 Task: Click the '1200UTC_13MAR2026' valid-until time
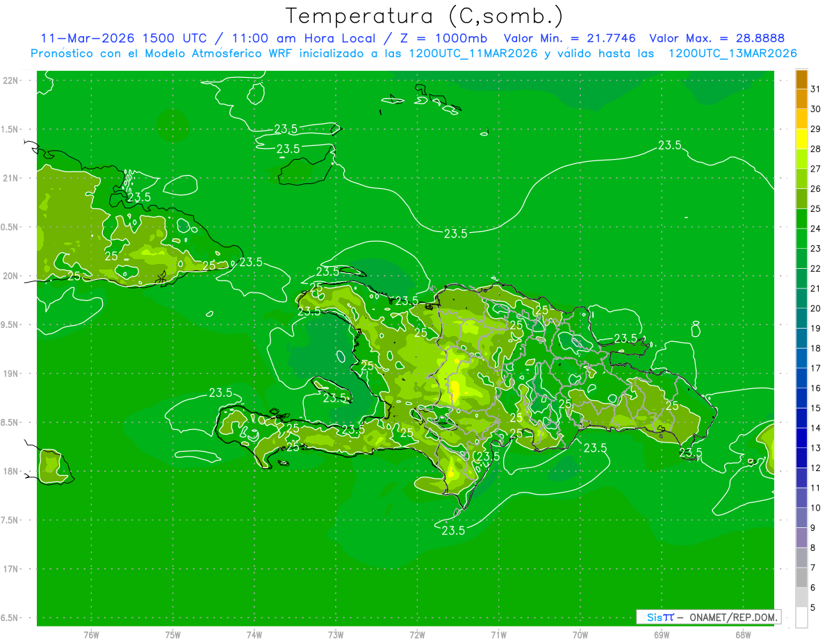(733, 53)
